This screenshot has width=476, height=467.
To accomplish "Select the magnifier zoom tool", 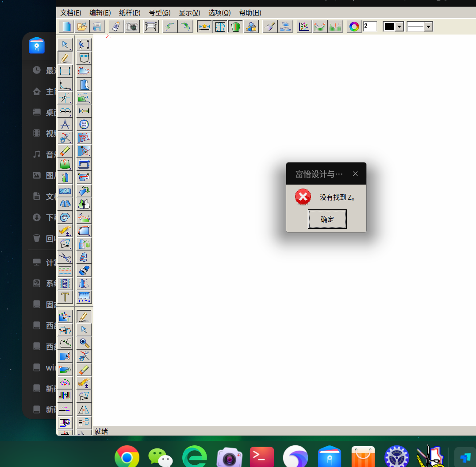I will pos(84,343).
